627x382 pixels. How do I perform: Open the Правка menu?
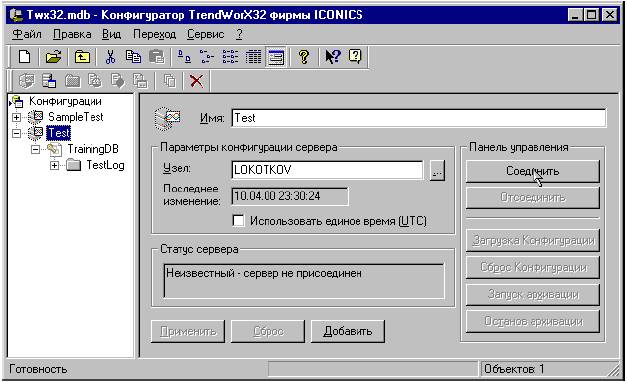[x=72, y=34]
